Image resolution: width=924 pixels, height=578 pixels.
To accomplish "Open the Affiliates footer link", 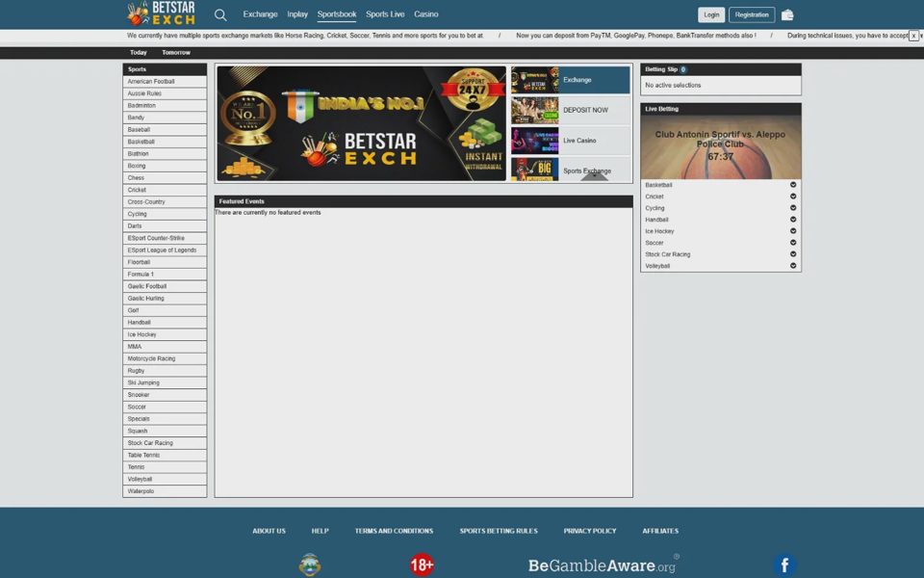I will click(660, 531).
